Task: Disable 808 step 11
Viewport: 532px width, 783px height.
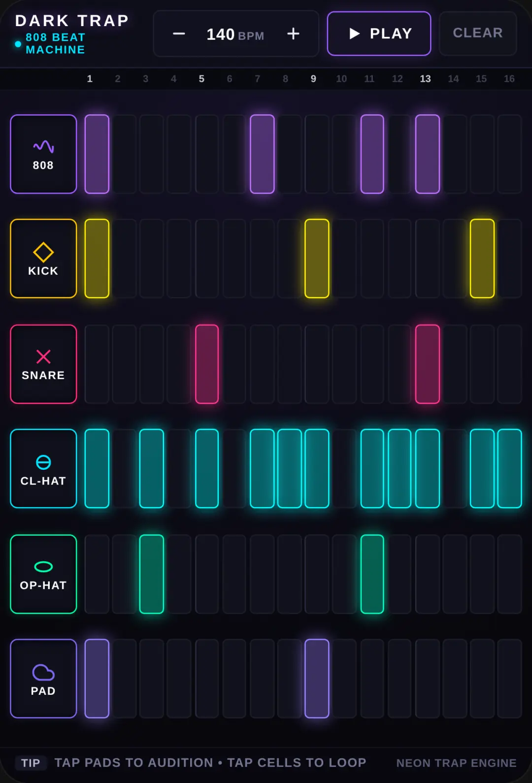Action: coord(372,154)
